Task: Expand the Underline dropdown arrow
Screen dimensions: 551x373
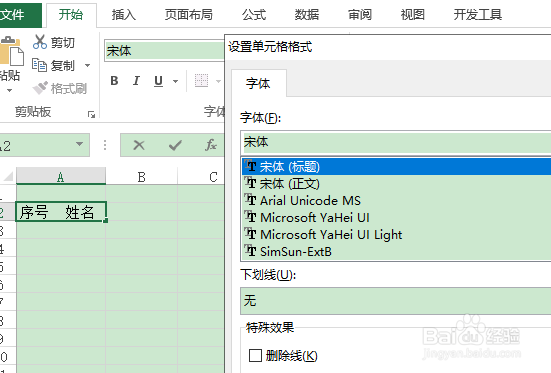Action: coord(175,82)
